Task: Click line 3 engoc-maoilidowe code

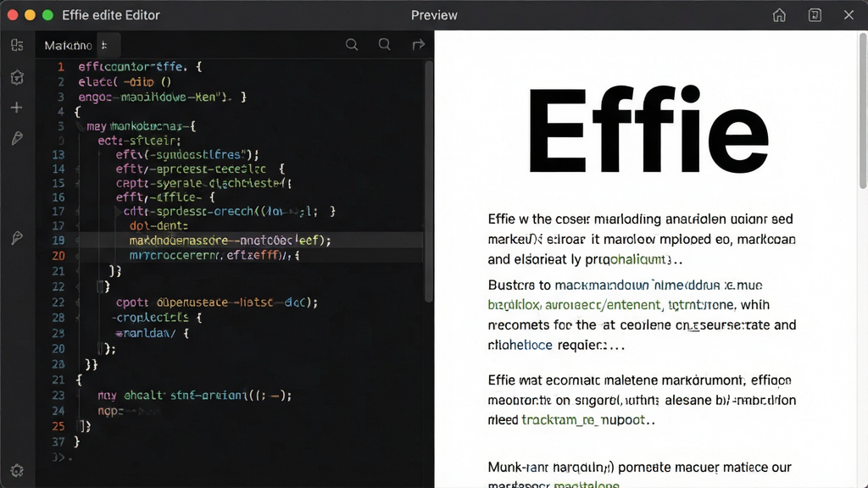Action: [x=162, y=97]
